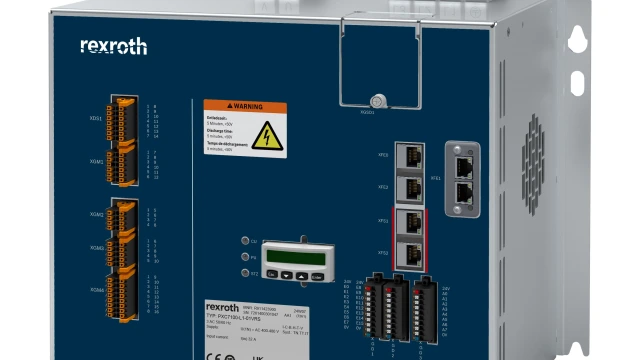Click the PU status LED
Screen dimensions: 640x360
point(245,257)
